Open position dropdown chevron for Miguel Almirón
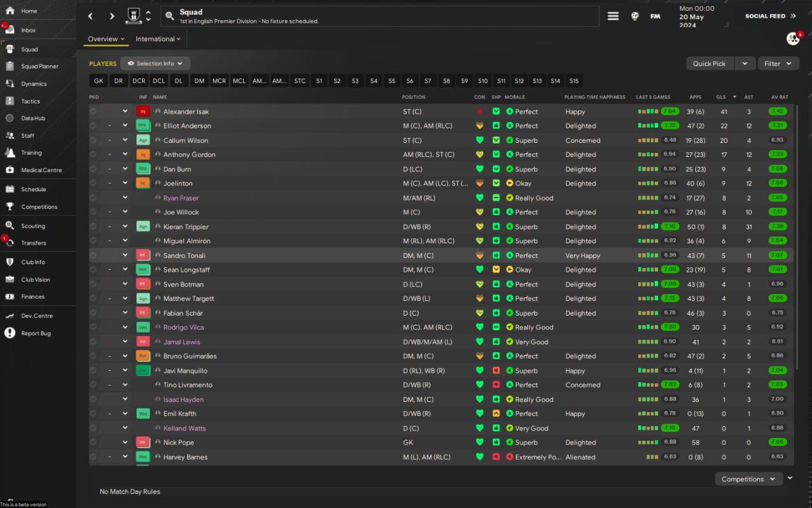Image resolution: width=812 pixels, height=508 pixels. pyautogui.click(x=125, y=241)
